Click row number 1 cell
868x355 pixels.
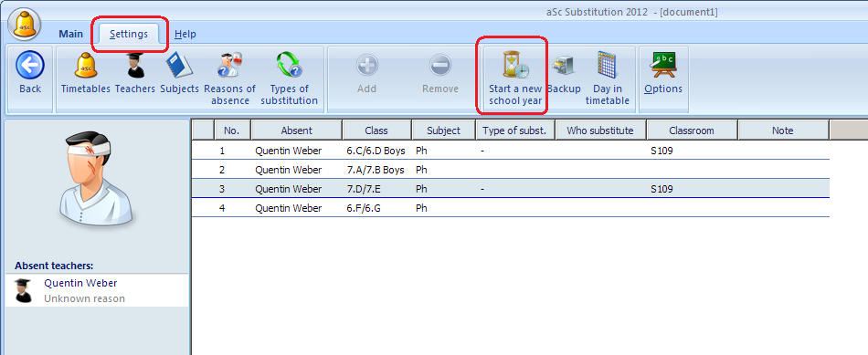click(x=222, y=151)
